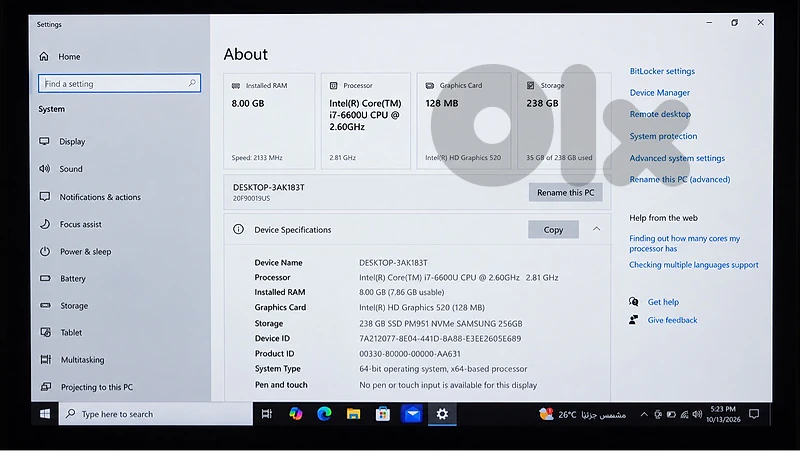The height and width of the screenshot is (451, 800).
Task: Click the Graphics Card row's 'Intel(R) HD Graphics 520 (128 MB)' value
Action: tap(422, 308)
